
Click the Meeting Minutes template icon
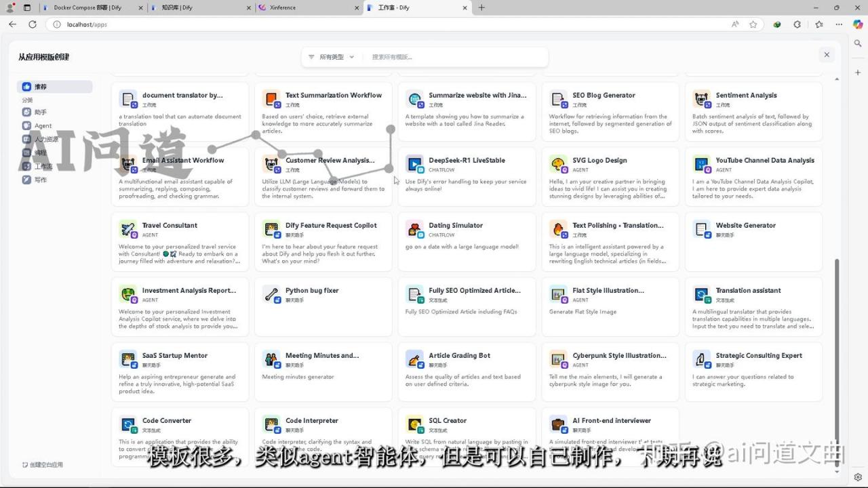[x=271, y=359]
